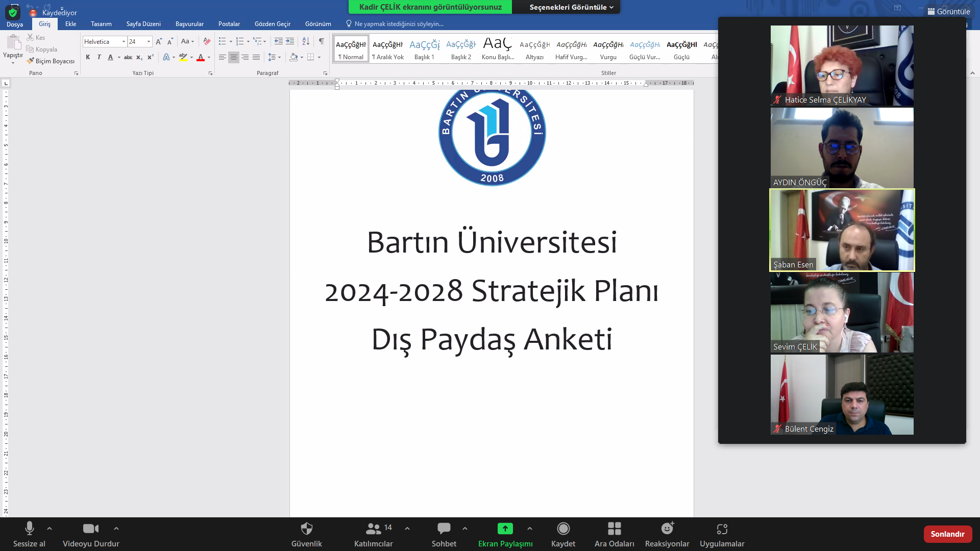The height and width of the screenshot is (551, 980).
Task: Toggle bold K formatting button
Action: [88, 57]
